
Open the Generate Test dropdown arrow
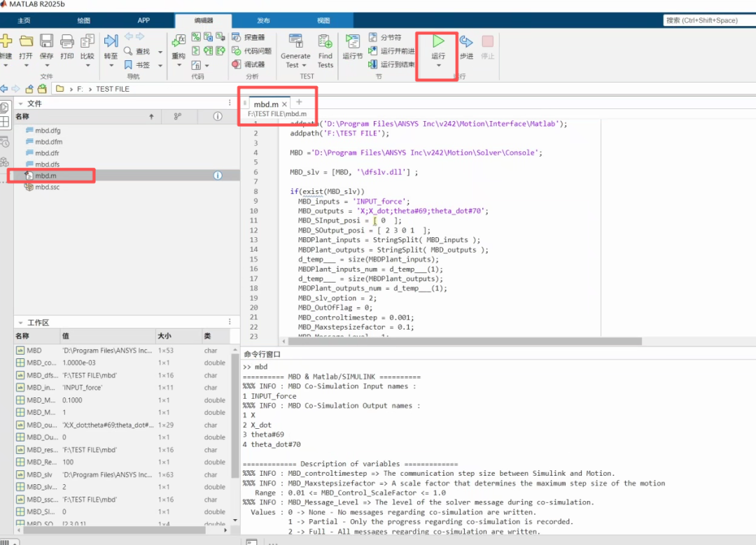304,66
